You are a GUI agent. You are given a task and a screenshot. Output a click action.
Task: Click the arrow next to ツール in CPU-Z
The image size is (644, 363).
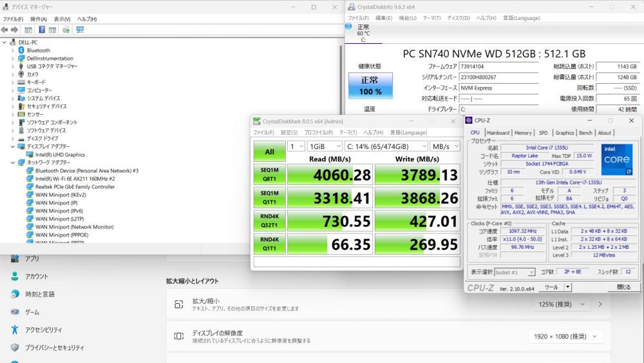coord(568,287)
